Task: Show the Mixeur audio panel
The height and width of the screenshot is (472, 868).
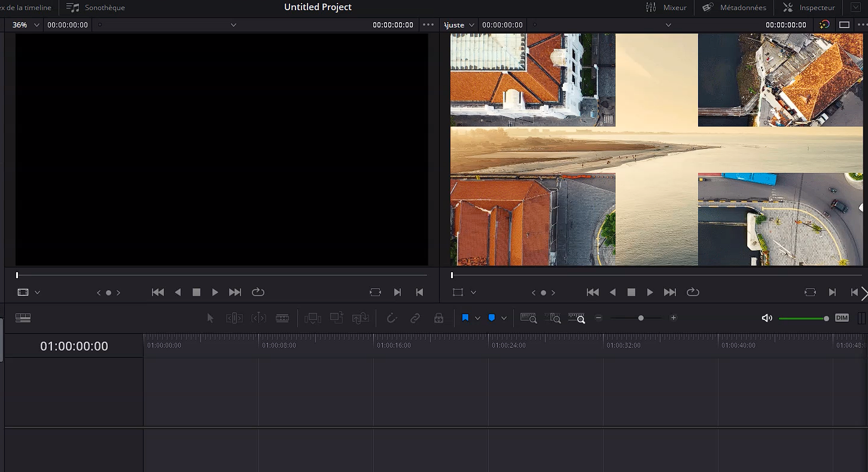Action: [666, 8]
